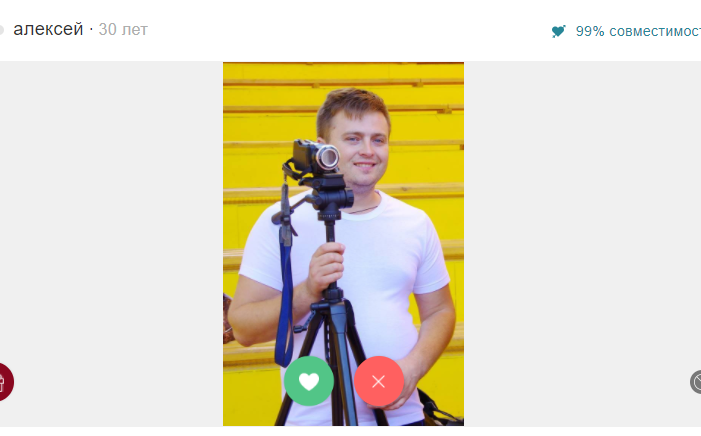The width and height of the screenshot is (701, 436).
Task: Like the profile with the green heart button
Action: click(x=309, y=381)
